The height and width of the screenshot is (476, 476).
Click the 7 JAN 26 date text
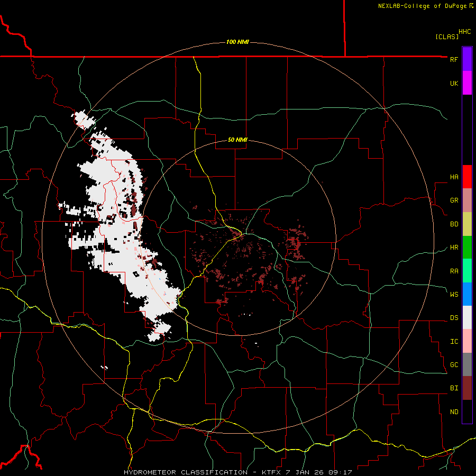pos(305,472)
